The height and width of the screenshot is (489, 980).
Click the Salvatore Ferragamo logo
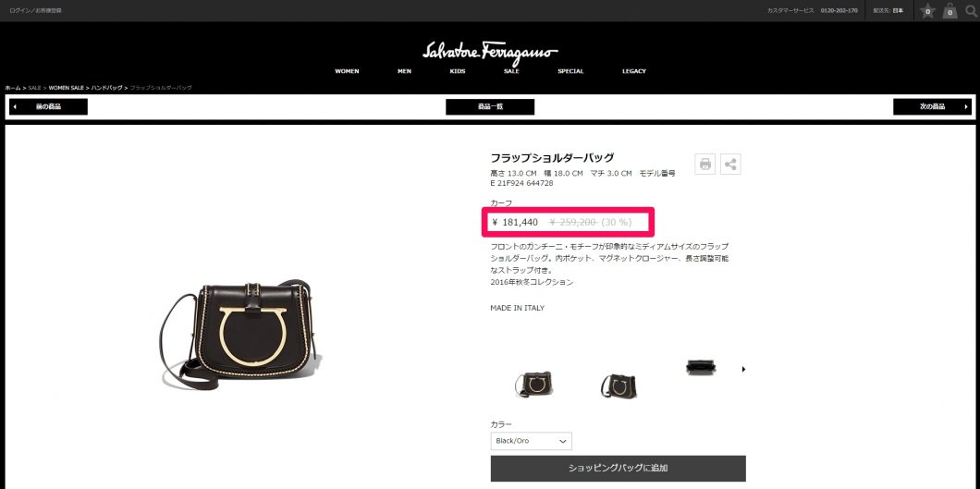(490, 53)
